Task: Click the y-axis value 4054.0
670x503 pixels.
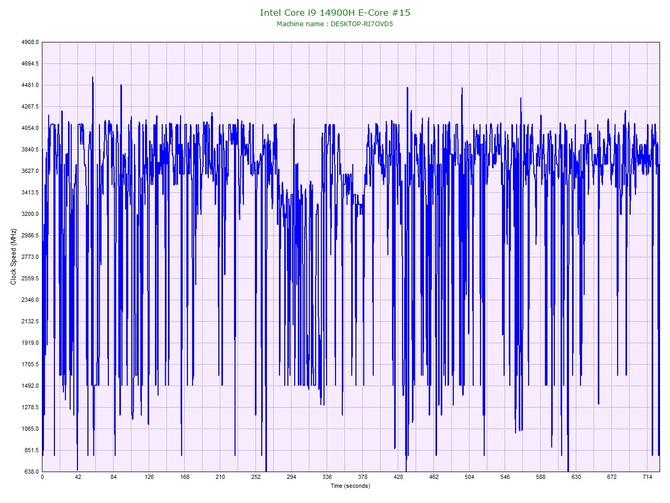Action: click(30, 128)
